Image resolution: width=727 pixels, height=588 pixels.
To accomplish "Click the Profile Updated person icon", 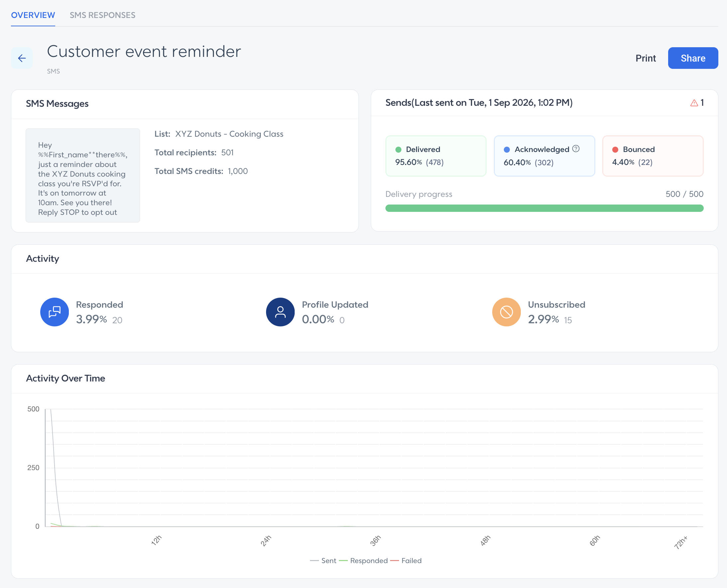I will pyautogui.click(x=280, y=312).
